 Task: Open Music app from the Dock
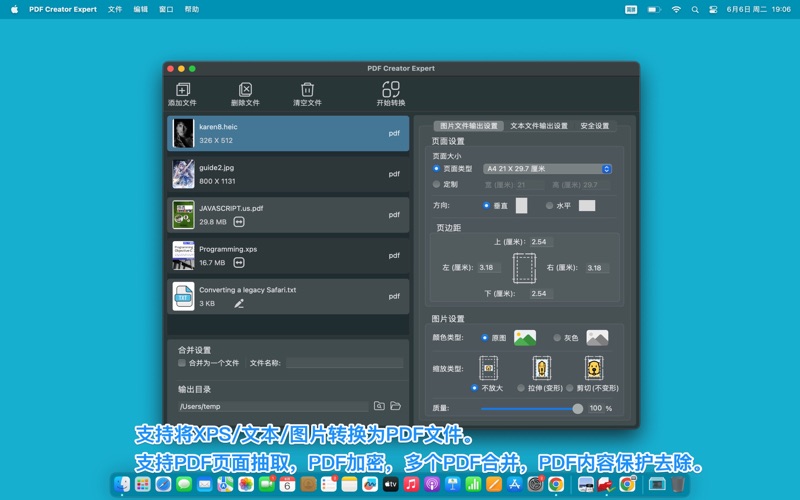click(411, 484)
